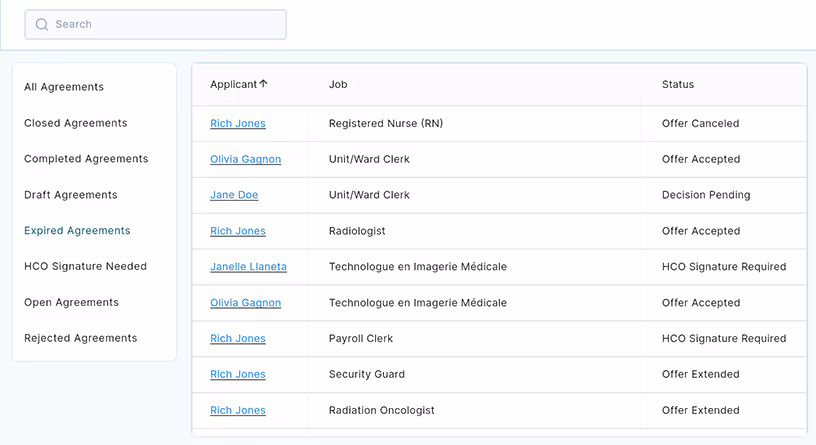816x445 pixels.
Task: Show Draft Agreements list
Action: point(71,195)
